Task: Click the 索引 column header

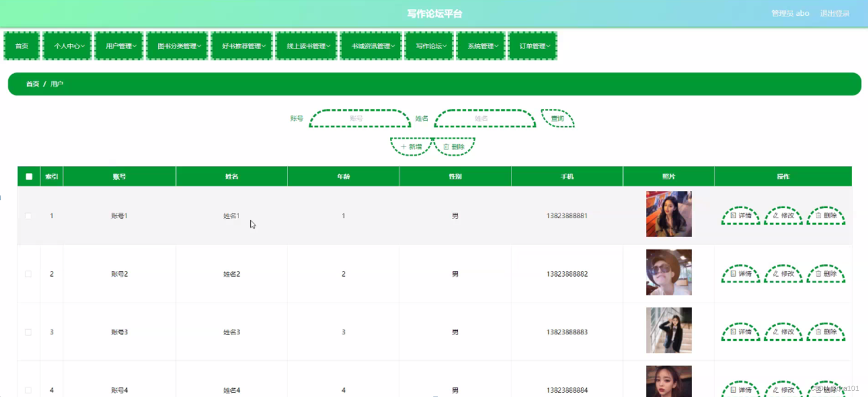Action: tap(51, 176)
